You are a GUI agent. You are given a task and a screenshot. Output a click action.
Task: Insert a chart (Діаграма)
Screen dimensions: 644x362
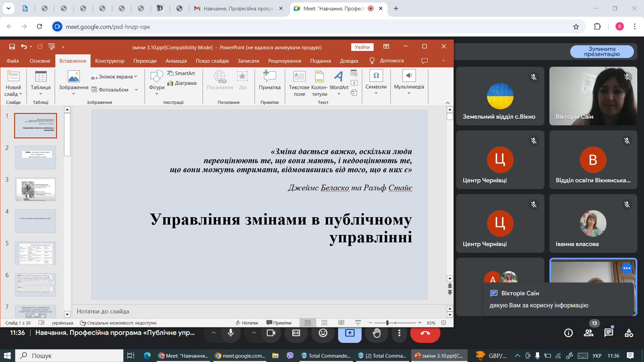pos(182,83)
